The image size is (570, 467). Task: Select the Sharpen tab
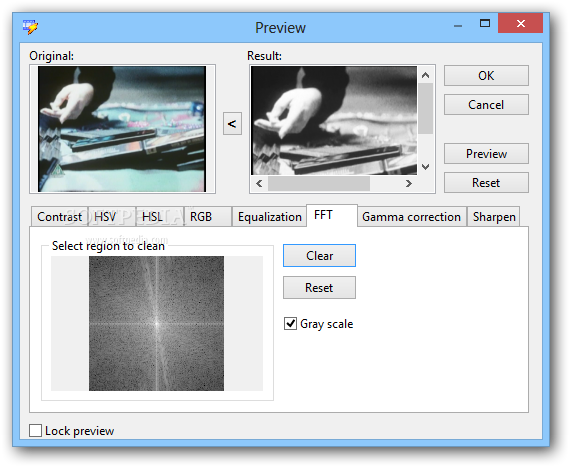(494, 217)
